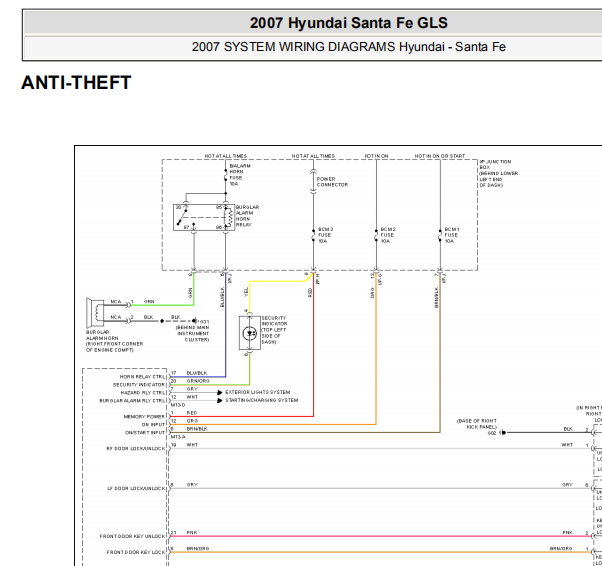
Task: Click the HAZARD RLY CTRL pin label
Action: point(143,393)
